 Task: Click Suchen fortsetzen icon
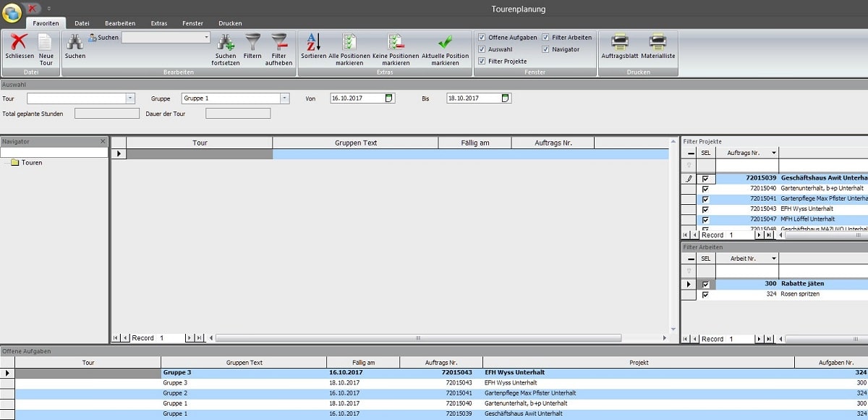(226, 43)
